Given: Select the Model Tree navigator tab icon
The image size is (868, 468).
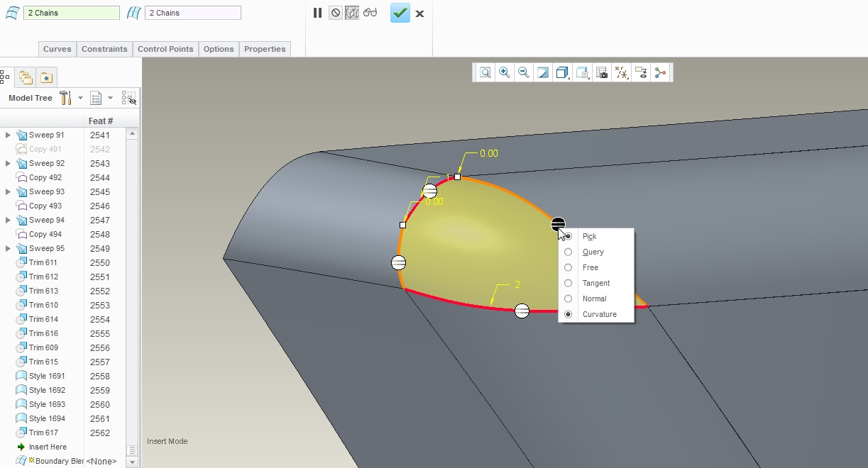Looking at the screenshot, I should coord(4,77).
